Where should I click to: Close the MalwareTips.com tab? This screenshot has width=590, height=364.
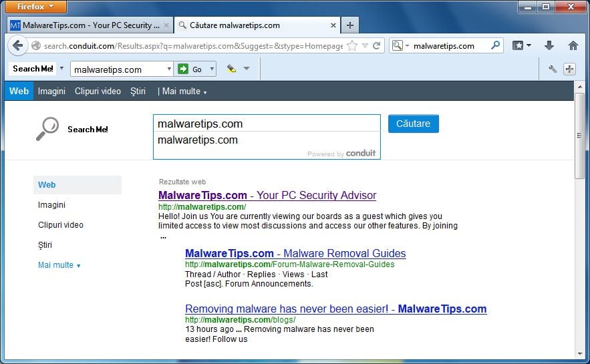pyautogui.click(x=166, y=25)
